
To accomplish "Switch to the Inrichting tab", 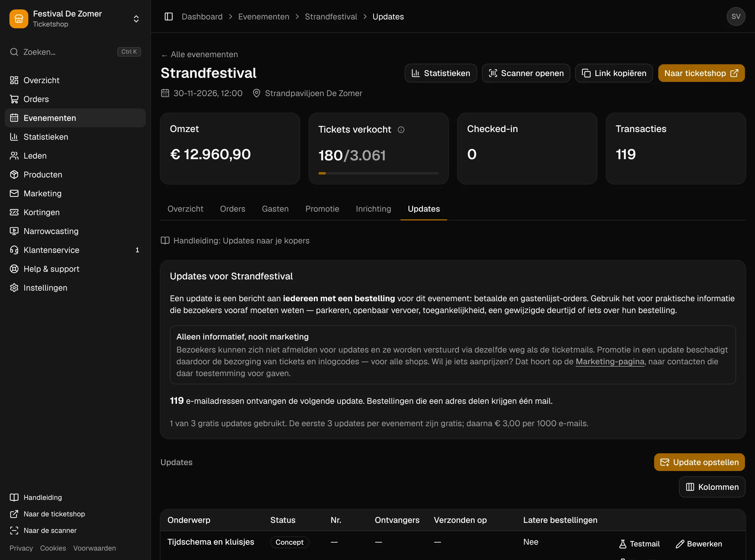I will (373, 209).
